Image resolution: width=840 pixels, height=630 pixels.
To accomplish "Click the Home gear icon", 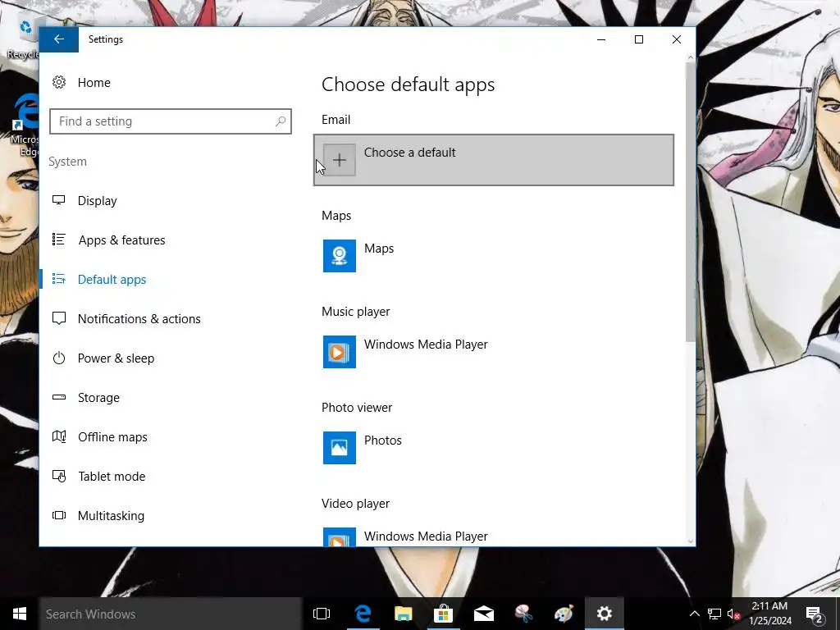I will 59,83.
